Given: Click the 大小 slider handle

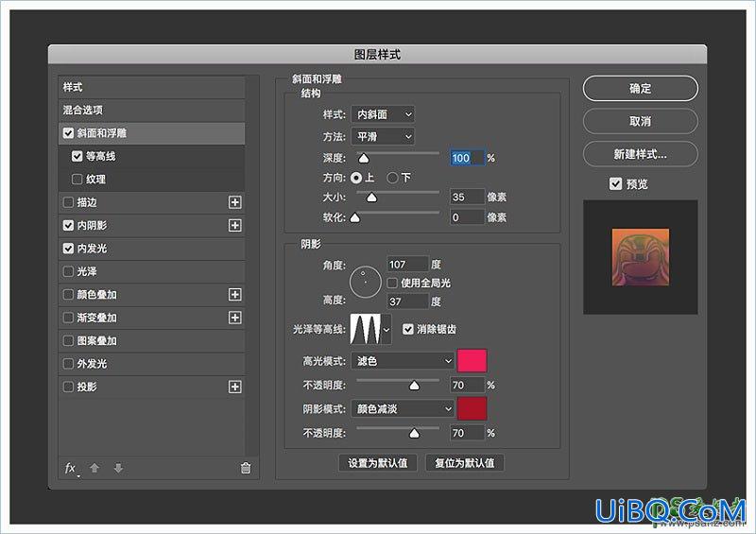Looking at the screenshot, I should (x=371, y=198).
